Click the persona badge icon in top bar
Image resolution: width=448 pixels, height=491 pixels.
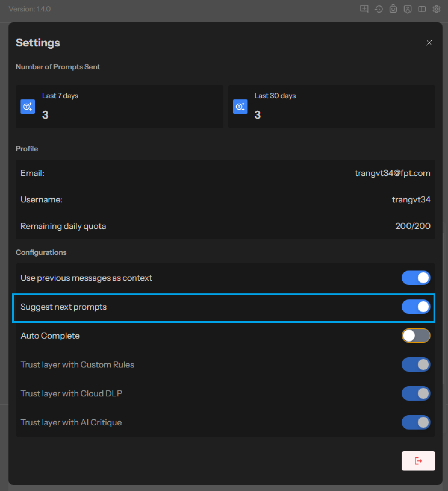408,9
